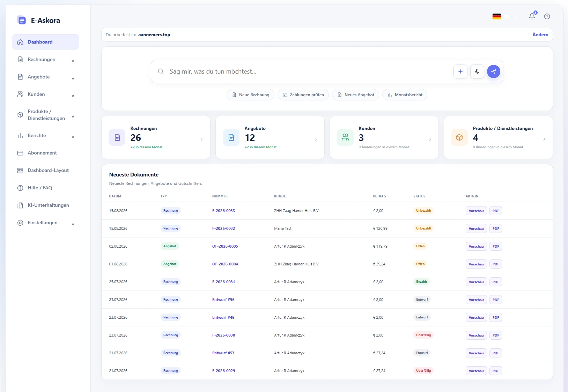Expand the Angebote sidebar submenu arrow
Image resolution: width=568 pixels, height=392 pixels.
(x=73, y=78)
